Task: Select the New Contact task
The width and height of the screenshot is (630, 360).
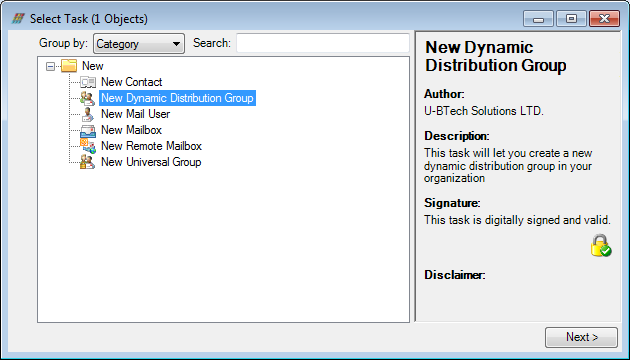Action: pyautogui.click(x=131, y=82)
